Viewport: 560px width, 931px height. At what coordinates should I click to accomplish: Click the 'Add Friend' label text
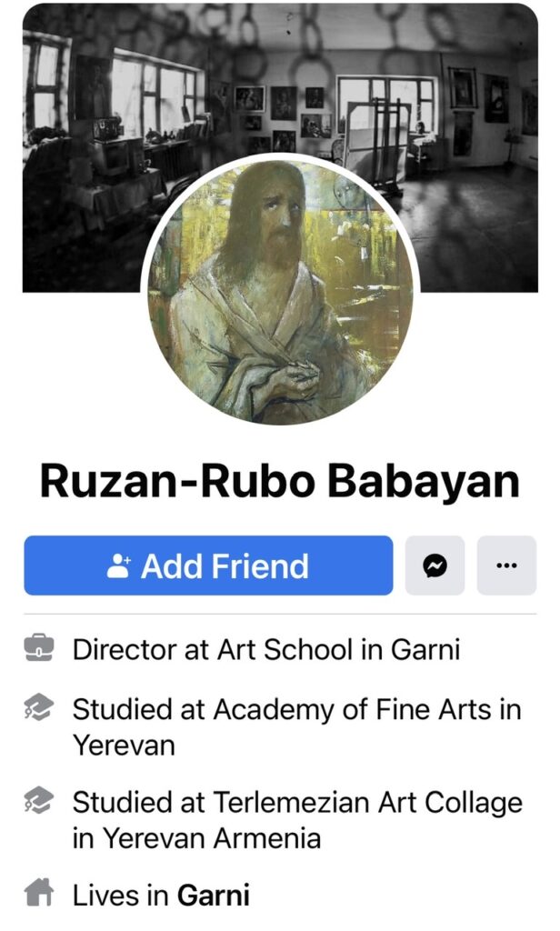point(225,566)
